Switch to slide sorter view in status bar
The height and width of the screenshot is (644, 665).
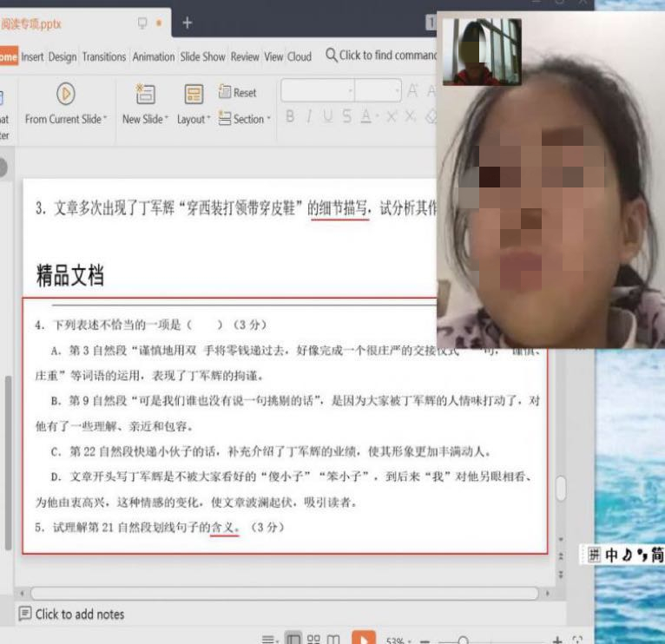(x=313, y=641)
